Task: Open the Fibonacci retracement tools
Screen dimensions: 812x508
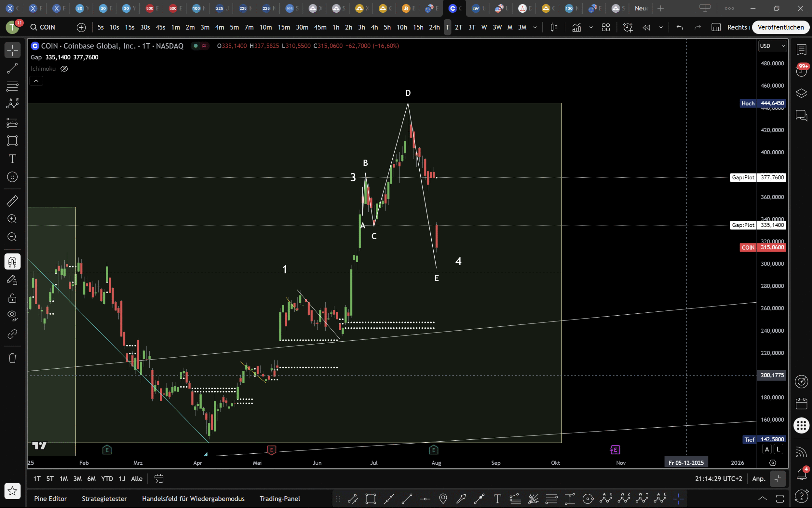Action: (x=12, y=86)
